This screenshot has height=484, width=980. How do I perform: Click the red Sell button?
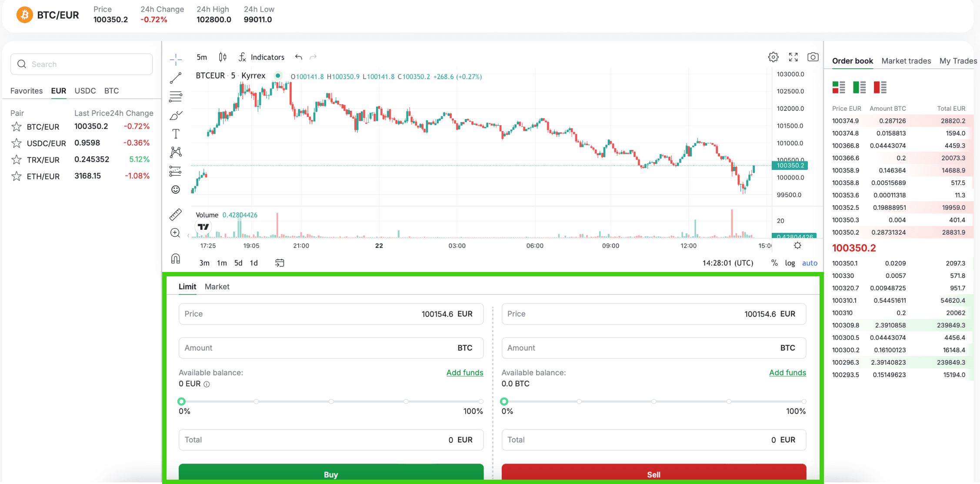pyautogui.click(x=654, y=473)
